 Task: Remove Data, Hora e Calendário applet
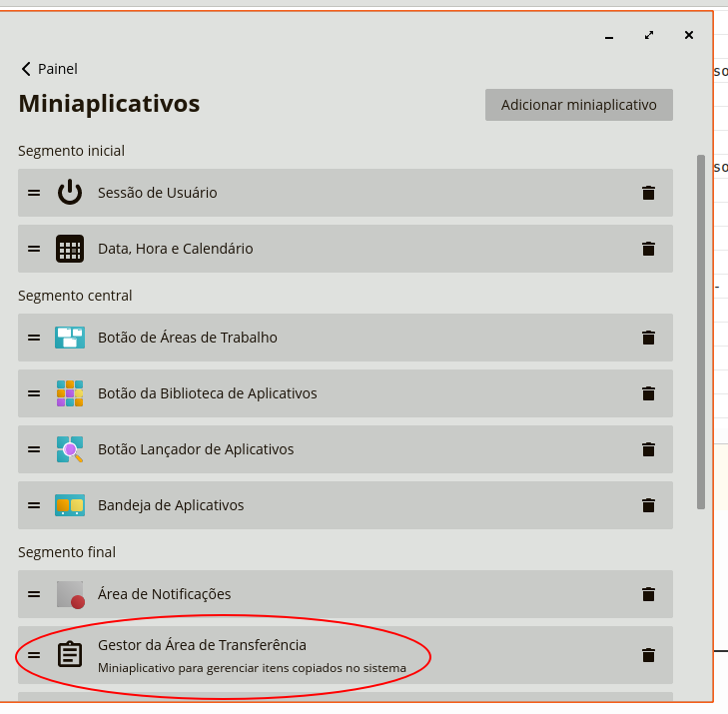point(648,249)
